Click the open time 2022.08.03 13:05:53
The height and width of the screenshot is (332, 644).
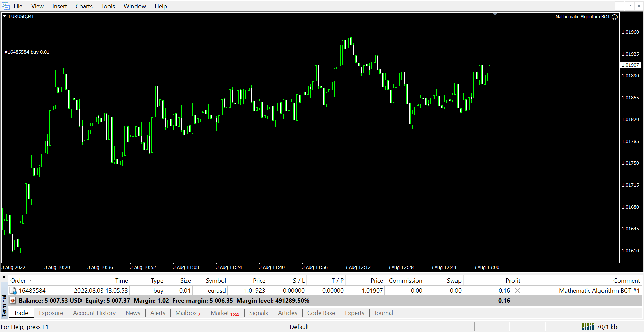101,291
